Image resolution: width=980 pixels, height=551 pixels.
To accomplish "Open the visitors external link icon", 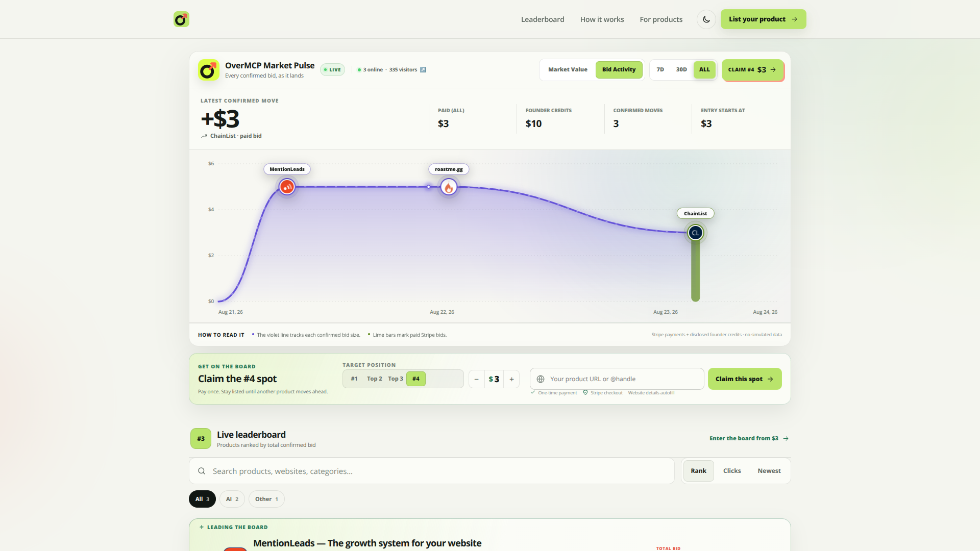I will point(423,70).
